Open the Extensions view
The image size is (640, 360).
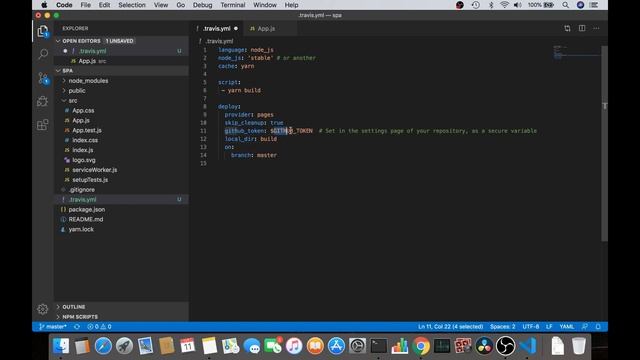(43, 124)
